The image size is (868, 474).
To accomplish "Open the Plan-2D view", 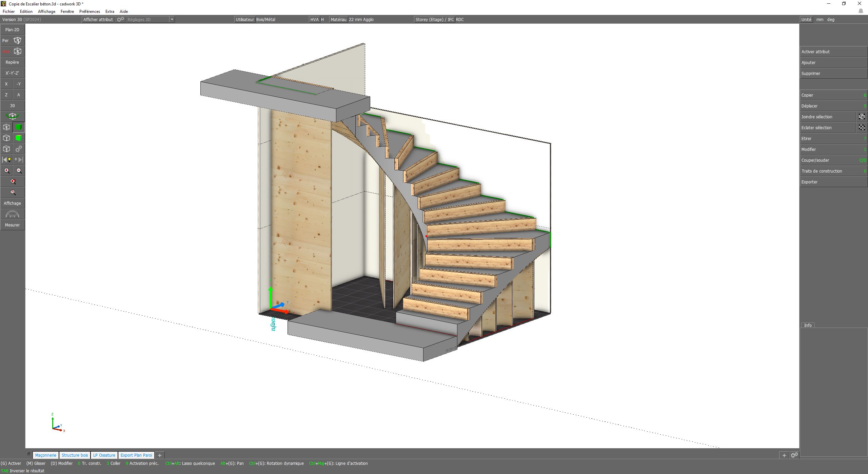I will 12,30.
